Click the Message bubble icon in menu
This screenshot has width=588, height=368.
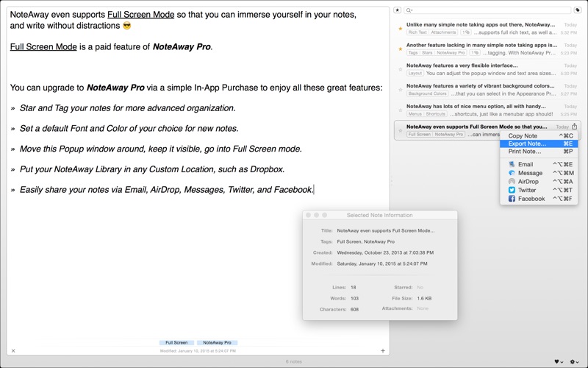[x=512, y=173]
